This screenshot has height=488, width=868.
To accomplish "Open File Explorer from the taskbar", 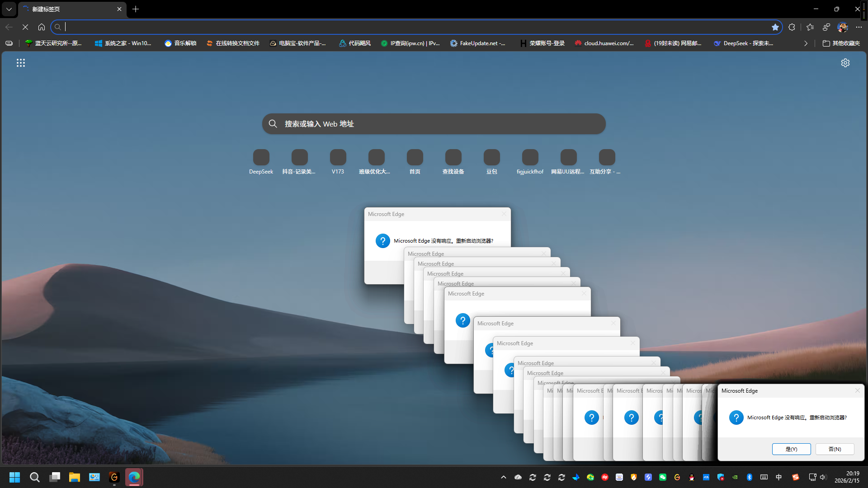I will pyautogui.click(x=74, y=477).
